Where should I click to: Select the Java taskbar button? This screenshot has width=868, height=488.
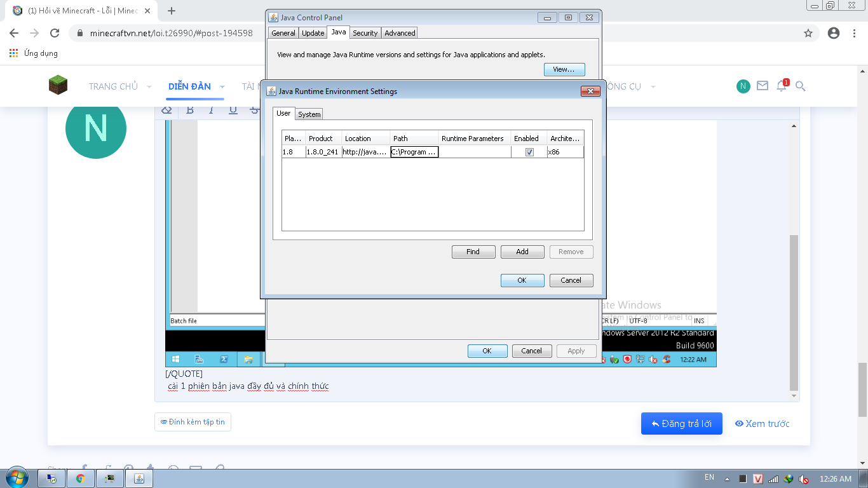(139, 478)
